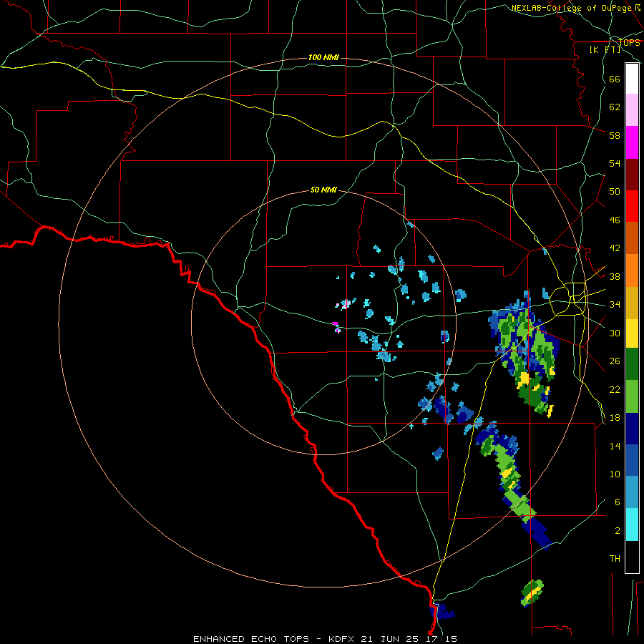Screen dimensions: 644x644
Task: Click the 30 legend value
Action: [615, 333]
